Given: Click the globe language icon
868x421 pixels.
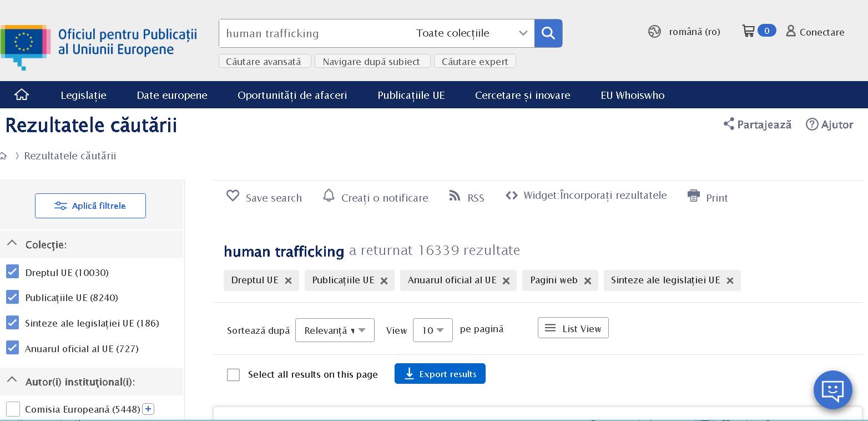Looking at the screenshot, I should [654, 32].
